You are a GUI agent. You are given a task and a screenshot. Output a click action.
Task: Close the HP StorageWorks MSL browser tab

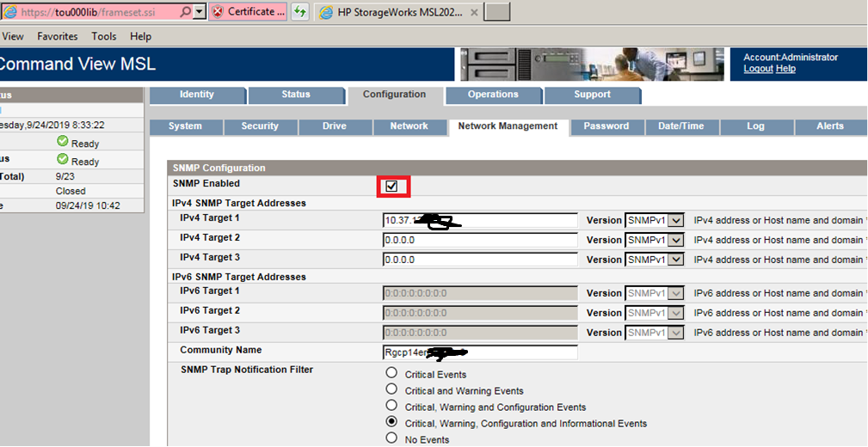tap(474, 11)
